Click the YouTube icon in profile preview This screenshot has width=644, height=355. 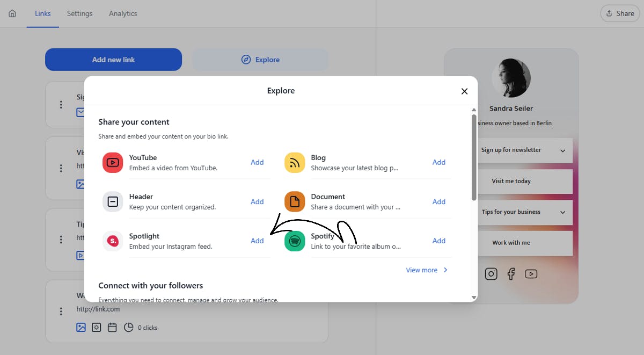(531, 274)
